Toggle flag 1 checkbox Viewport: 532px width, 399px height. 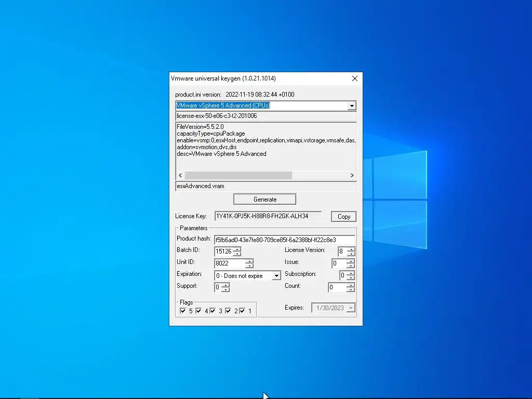click(x=242, y=311)
